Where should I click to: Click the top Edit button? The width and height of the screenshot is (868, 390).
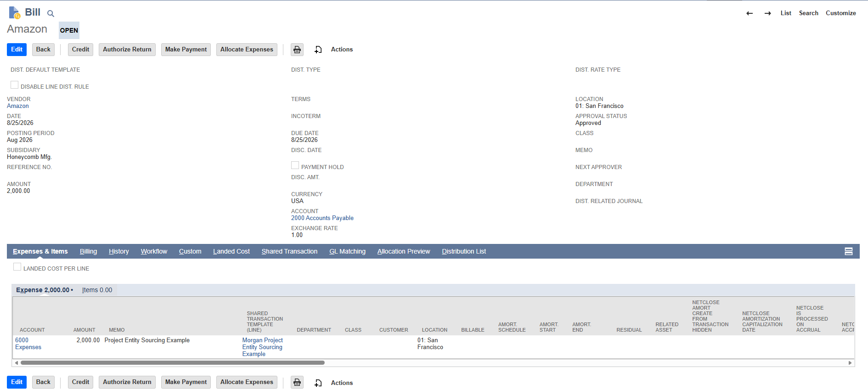tap(17, 50)
